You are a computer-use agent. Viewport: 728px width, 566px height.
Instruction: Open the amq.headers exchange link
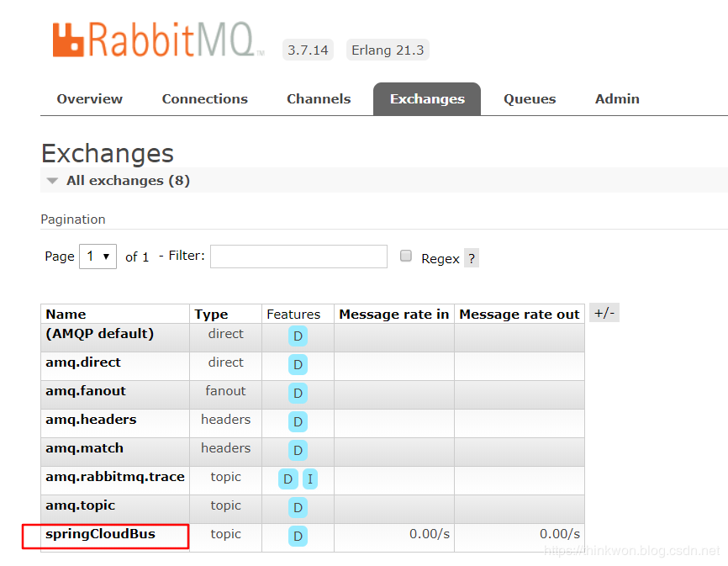coord(91,420)
